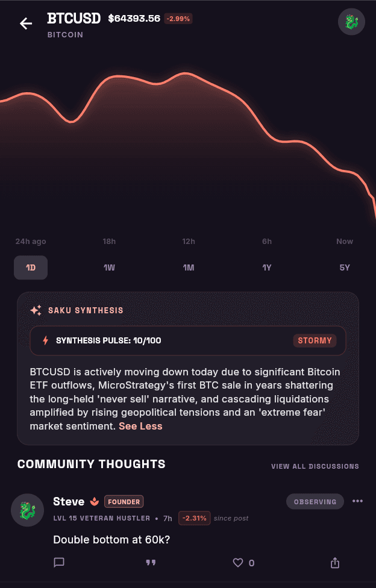Select the 1D timeframe tab

[31, 267]
